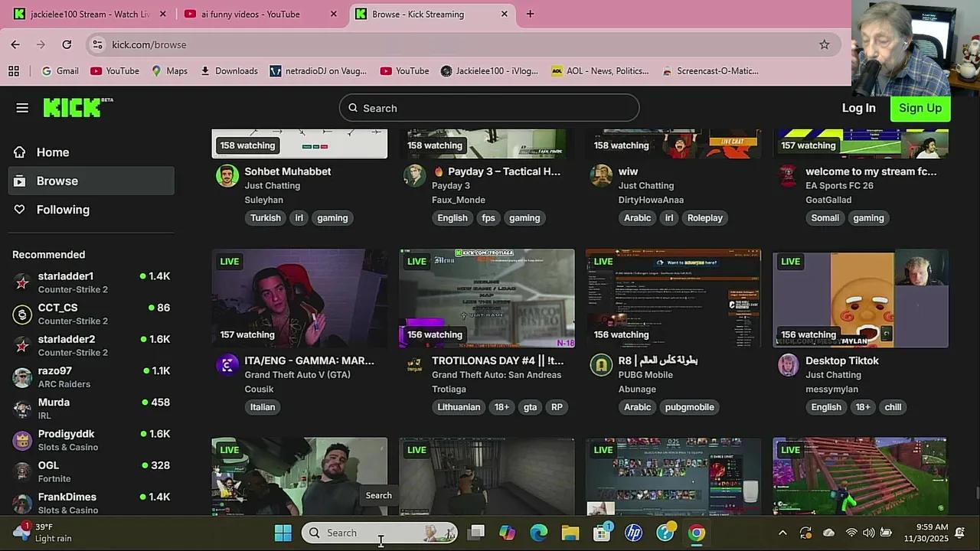980x551 pixels.
Task: Click the magnifier icon in Kick search
Action: tap(353, 108)
